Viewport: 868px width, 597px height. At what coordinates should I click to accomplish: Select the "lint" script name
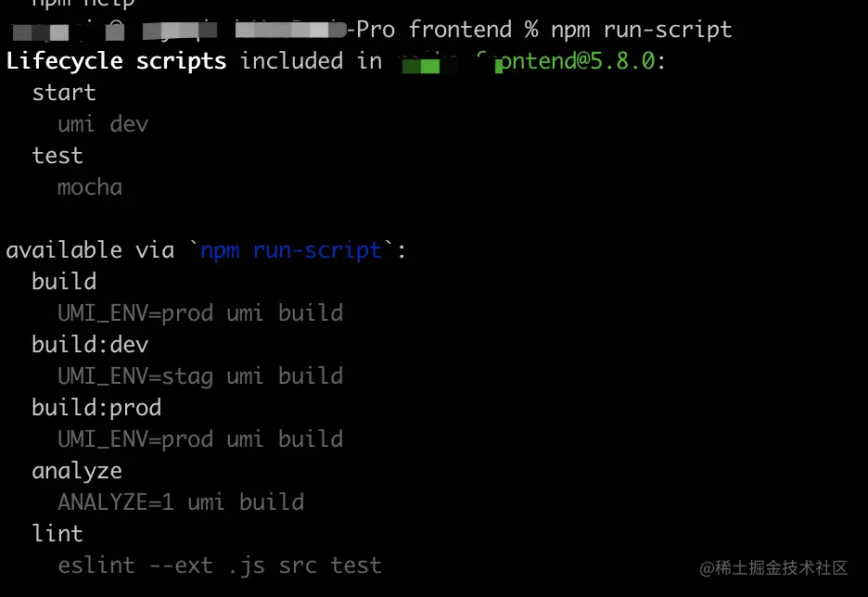coord(57,534)
